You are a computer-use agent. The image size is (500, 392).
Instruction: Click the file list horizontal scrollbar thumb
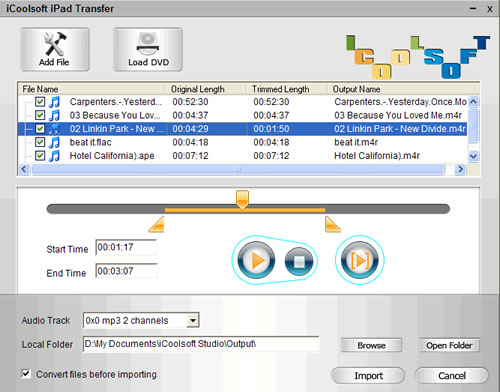[x=237, y=169]
